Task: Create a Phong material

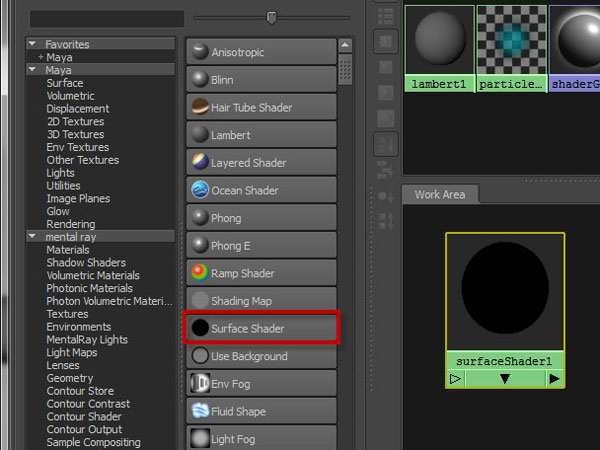Action: pos(261,218)
